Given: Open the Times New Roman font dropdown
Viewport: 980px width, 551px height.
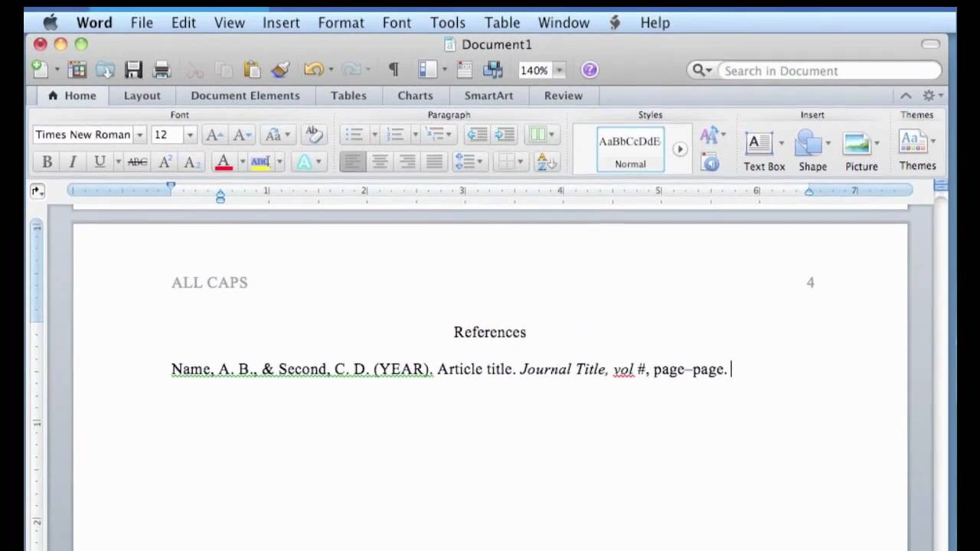Looking at the screenshot, I should pyautogui.click(x=139, y=135).
